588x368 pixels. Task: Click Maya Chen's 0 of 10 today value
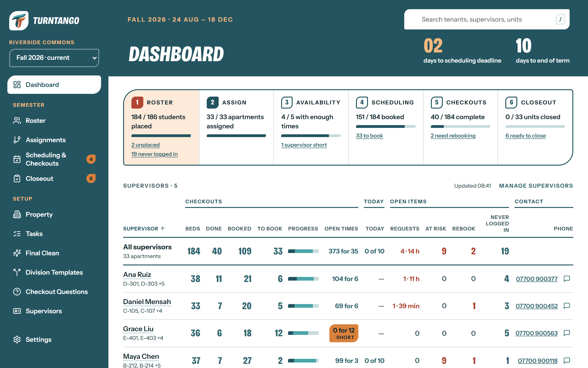pos(374,361)
